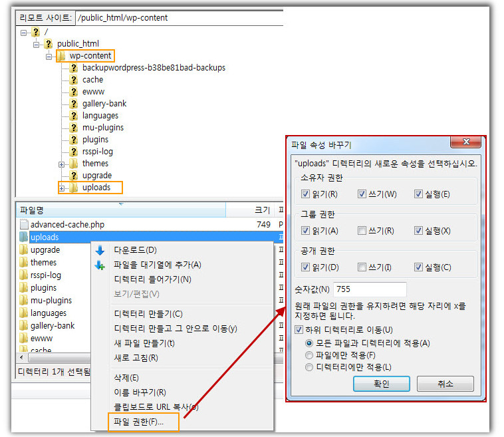
Task: Close the 파일 속성 바꾸기 dialog
Action: (x=465, y=142)
